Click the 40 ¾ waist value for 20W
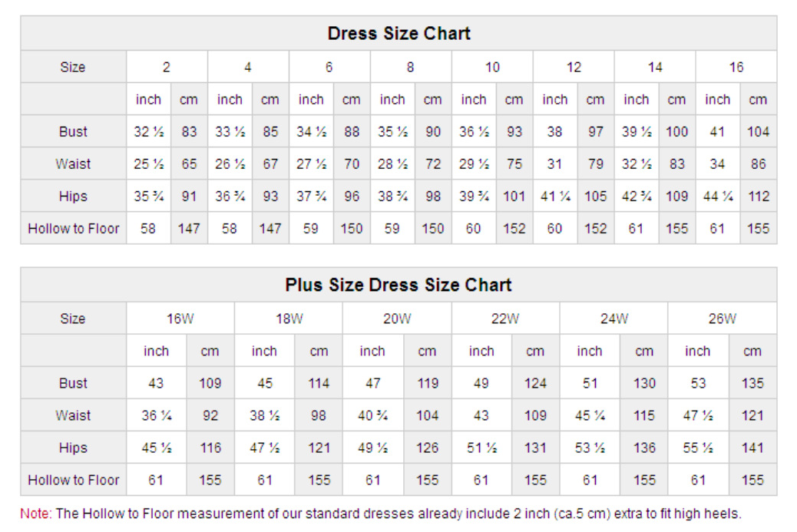This screenshot has height=532, width=797. 372,415
